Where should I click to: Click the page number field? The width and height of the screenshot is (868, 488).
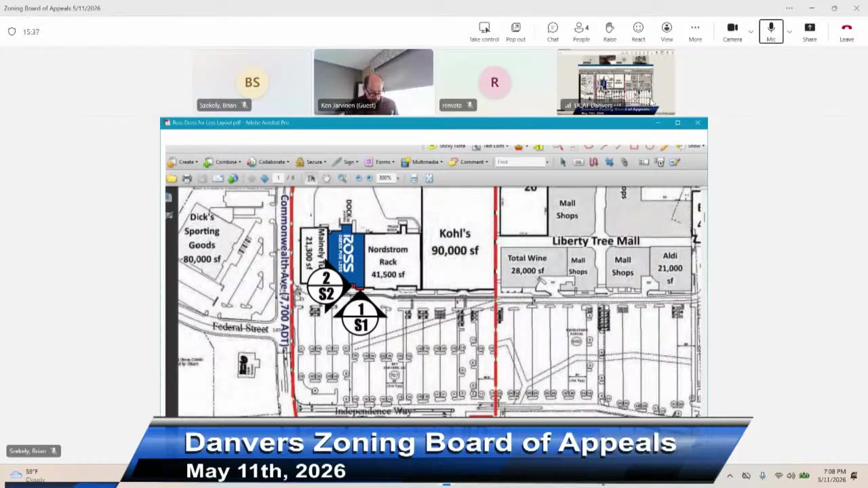pos(278,178)
